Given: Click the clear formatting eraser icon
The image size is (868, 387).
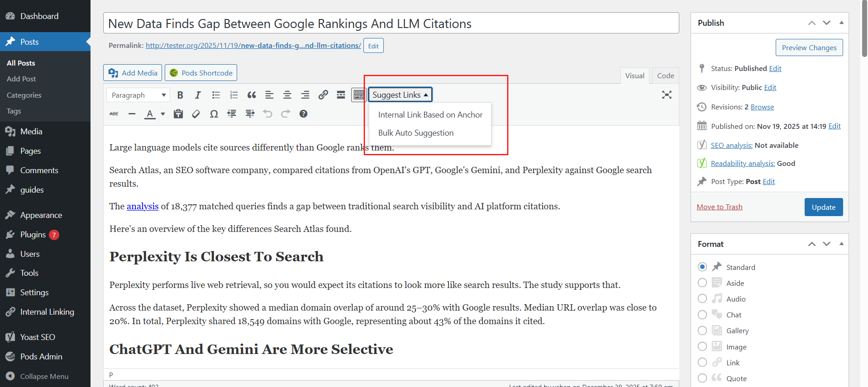Looking at the screenshot, I should (x=196, y=114).
